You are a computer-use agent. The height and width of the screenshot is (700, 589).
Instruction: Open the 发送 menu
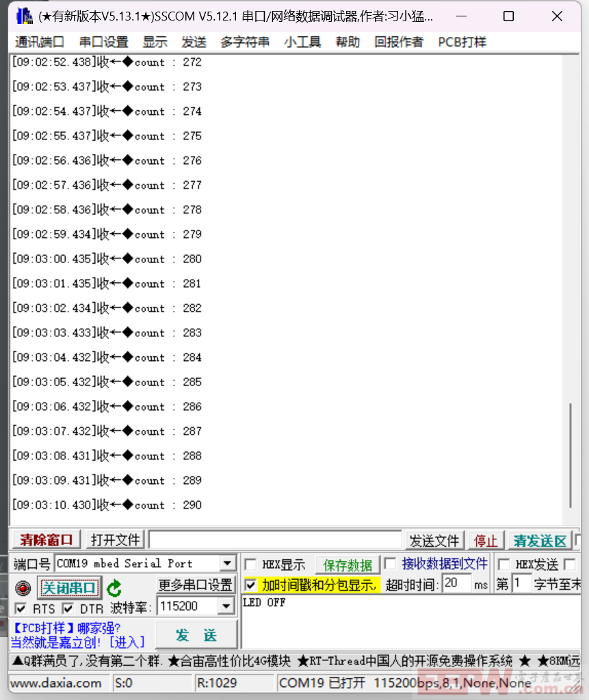194,42
